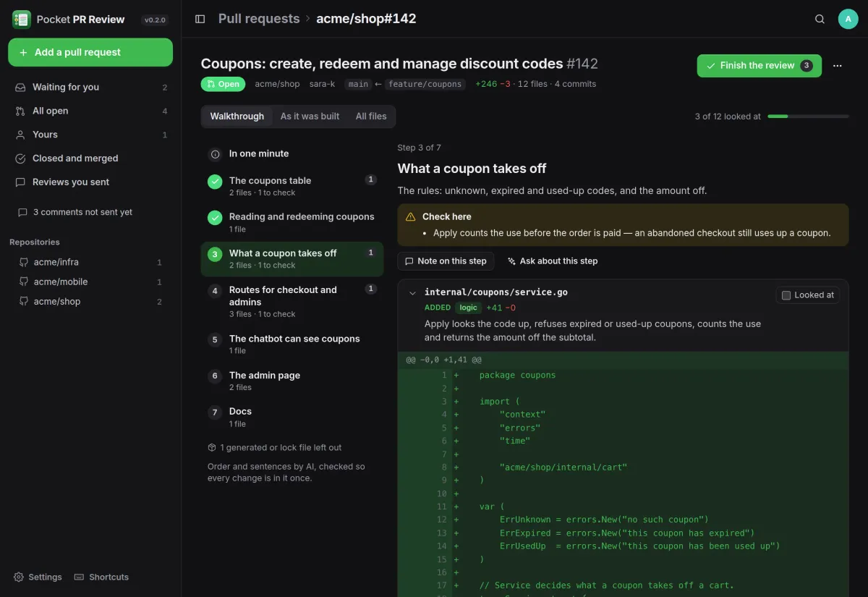Open the user avatar A
This screenshot has height=597, width=868.
[848, 19]
